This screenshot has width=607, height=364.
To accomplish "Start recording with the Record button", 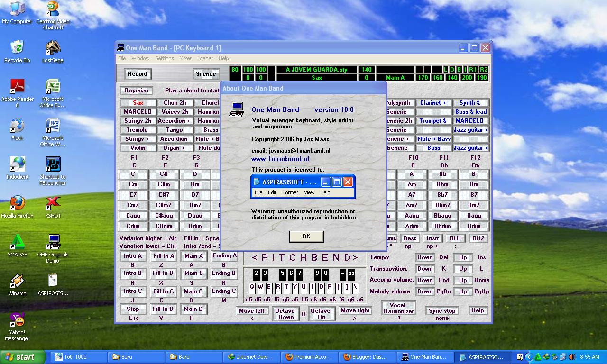I will coord(138,74).
